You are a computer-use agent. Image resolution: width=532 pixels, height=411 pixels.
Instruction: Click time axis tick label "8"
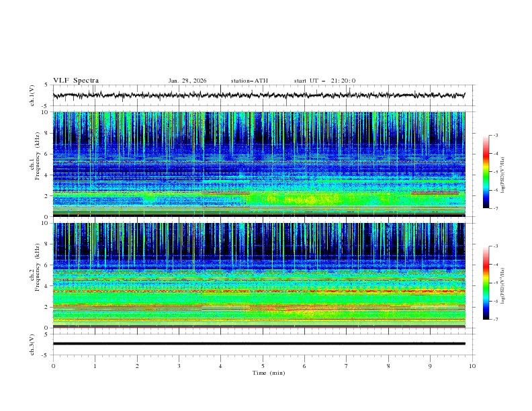tap(388, 366)
